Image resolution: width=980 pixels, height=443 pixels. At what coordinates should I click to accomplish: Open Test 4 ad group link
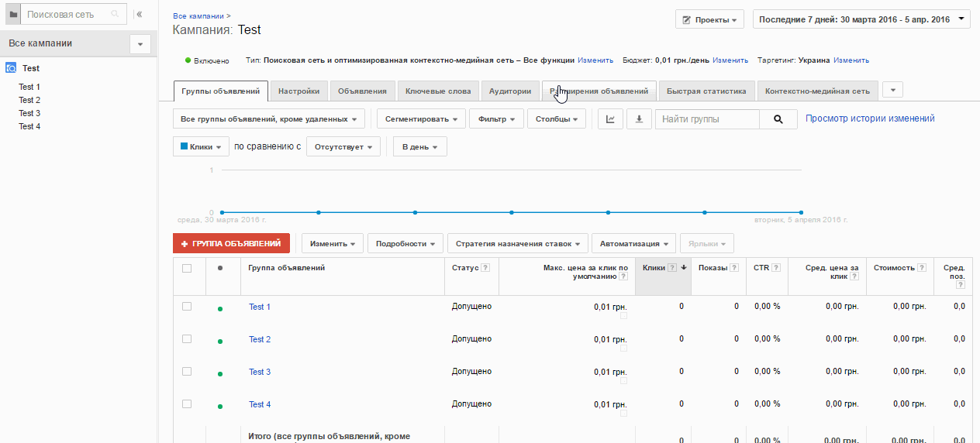[x=260, y=404]
